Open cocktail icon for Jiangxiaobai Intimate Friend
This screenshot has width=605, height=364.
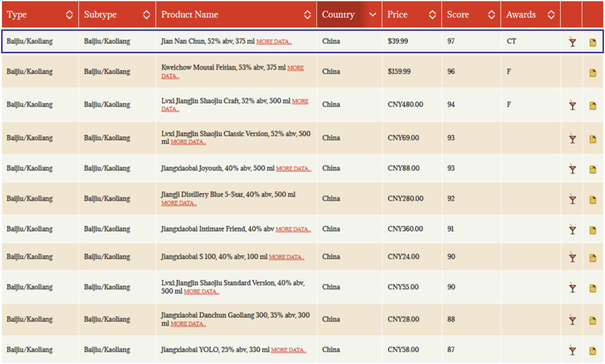click(x=572, y=230)
